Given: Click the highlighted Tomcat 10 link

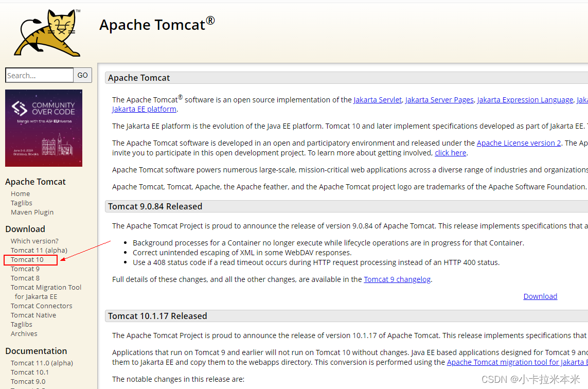Looking at the screenshot, I should (27, 259).
